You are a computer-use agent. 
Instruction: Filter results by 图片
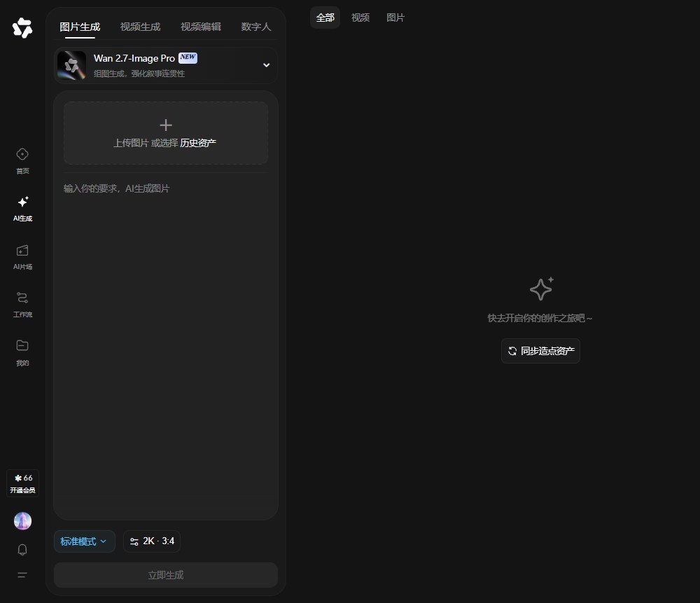click(395, 18)
